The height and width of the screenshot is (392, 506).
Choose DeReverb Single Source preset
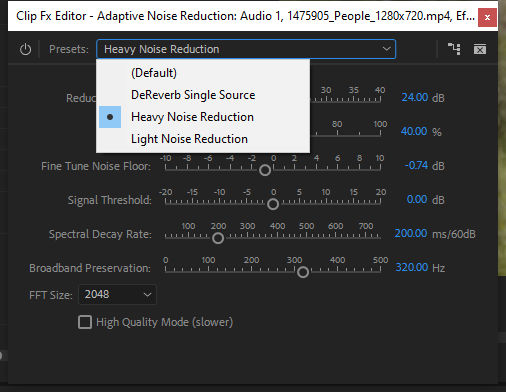tap(203, 95)
